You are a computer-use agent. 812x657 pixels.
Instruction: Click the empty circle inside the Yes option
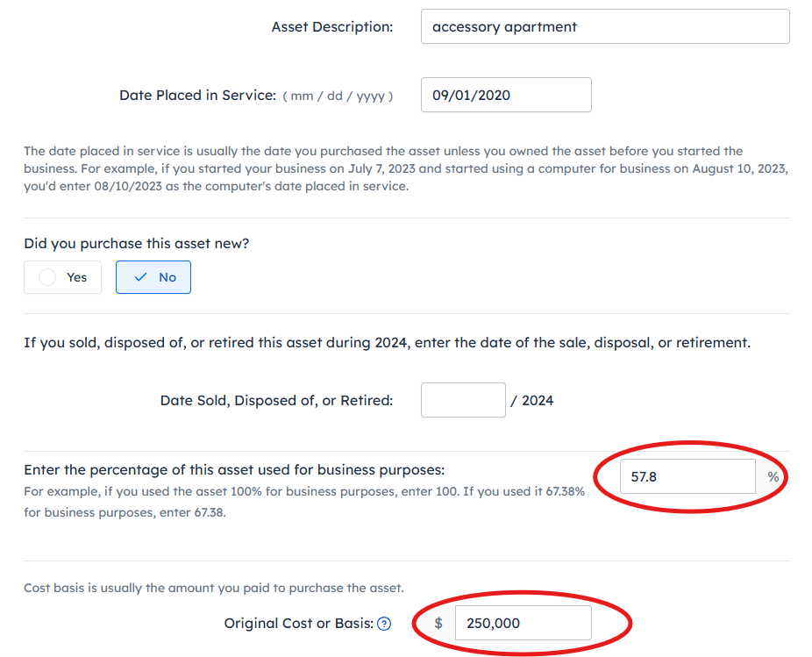[x=49, y=277]
